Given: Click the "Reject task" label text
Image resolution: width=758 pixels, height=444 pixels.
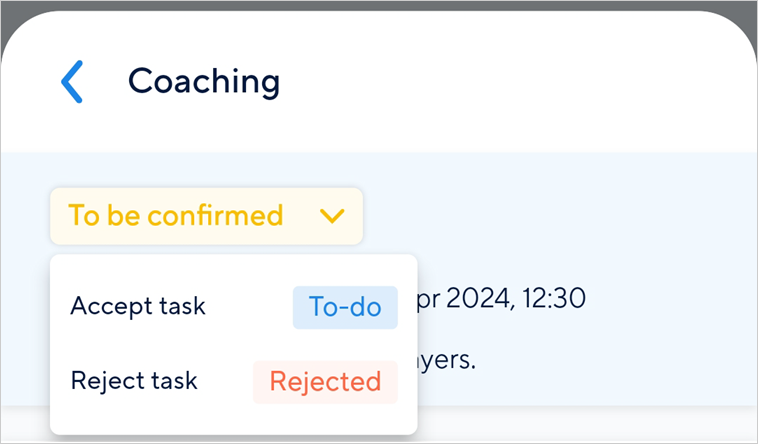Looking at the screenshot, I should coord(134,381).
